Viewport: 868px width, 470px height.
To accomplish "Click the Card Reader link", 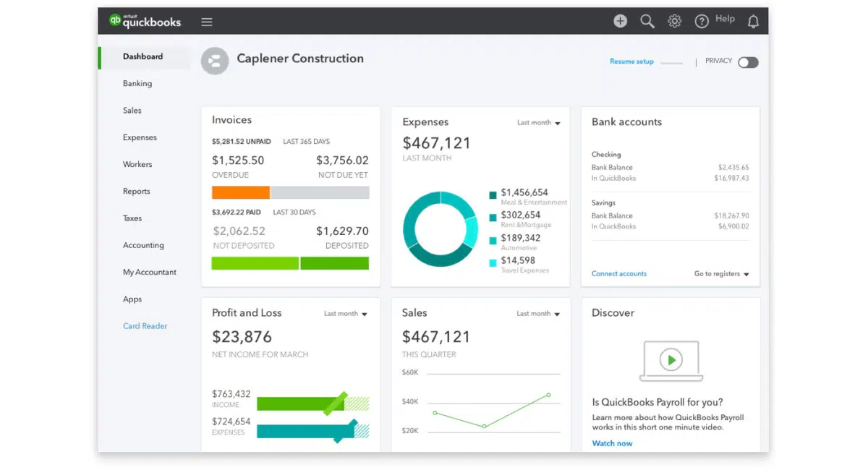I will pos(145,326).
